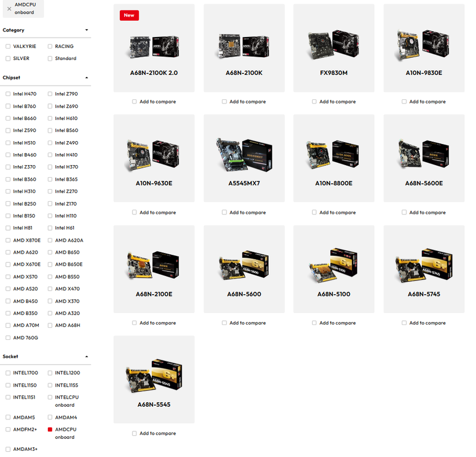This screenshot has width=476, height=457.
Task: View the A10N-9630E product thumbnail
Action: [x=154, y=155]
